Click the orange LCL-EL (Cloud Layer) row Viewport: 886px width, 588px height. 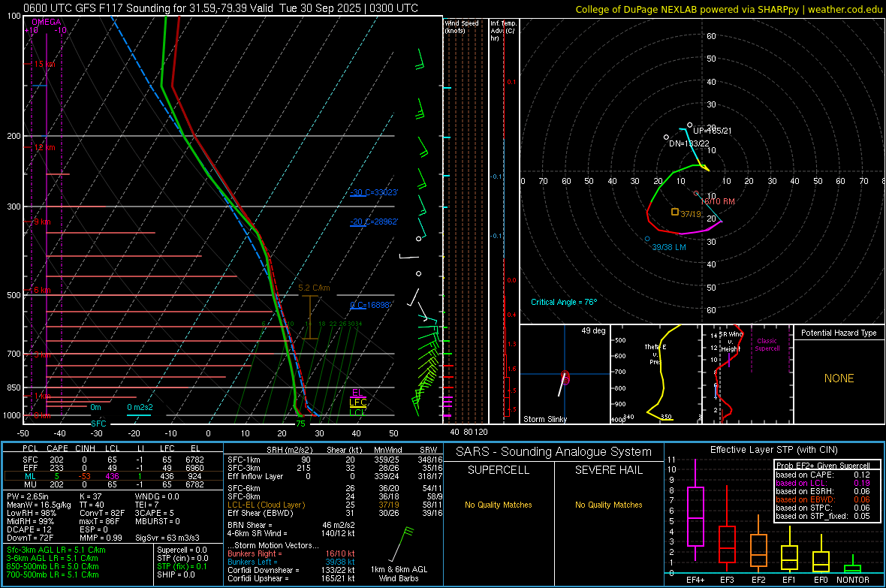(x=335, y=505)
